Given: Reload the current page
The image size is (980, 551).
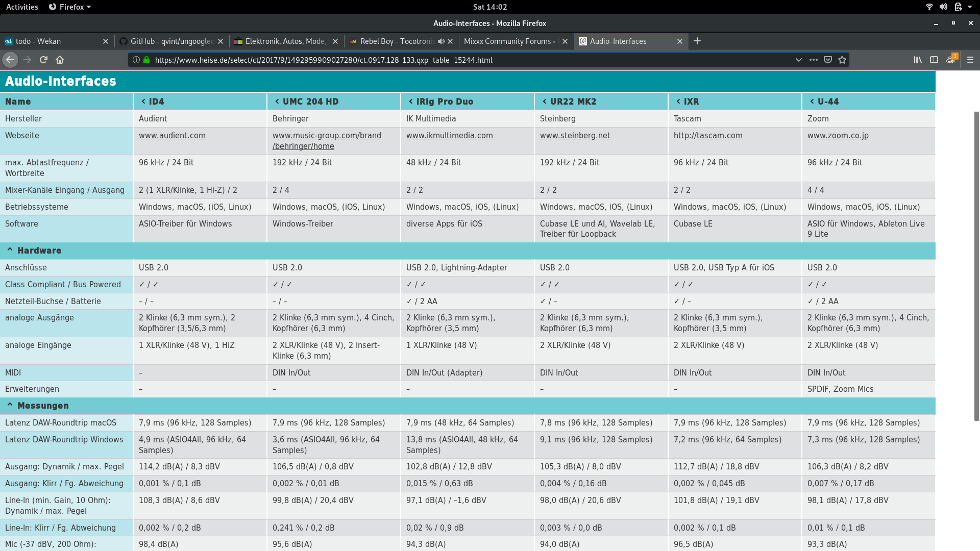Looking at the screenshot, I should point(43,60).
